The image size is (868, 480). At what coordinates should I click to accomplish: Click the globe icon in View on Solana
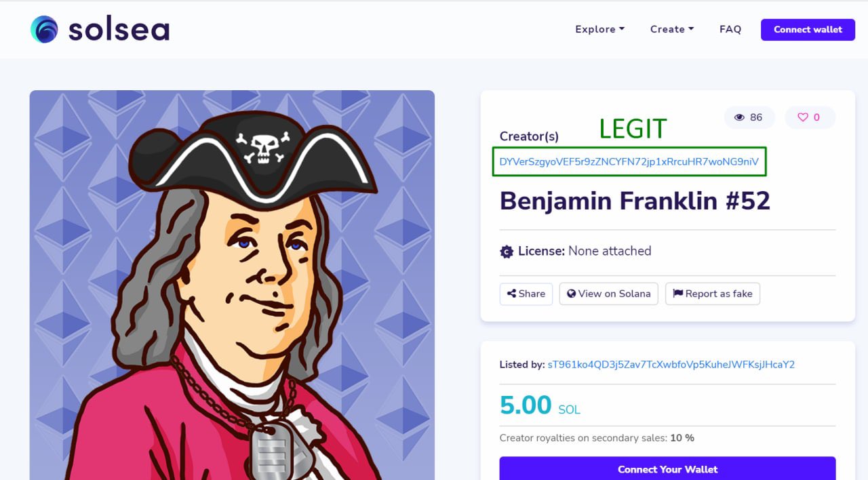[x=572, y=294]
